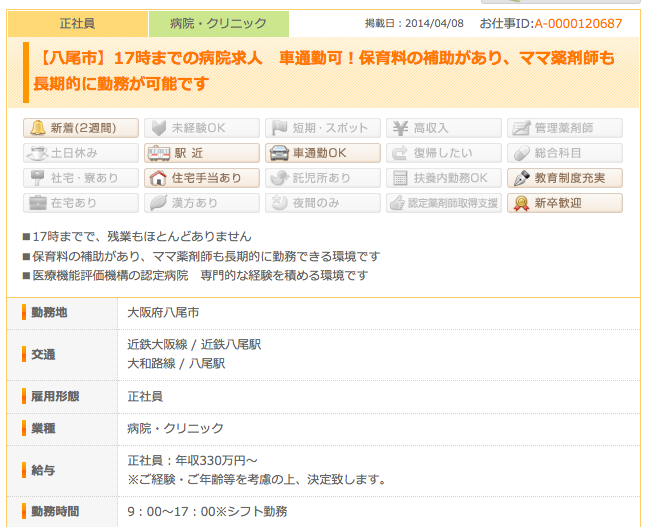Screen dimensions: 650x527
Task: Click the 車通勤OK tag label
Action: click(320, 153)
